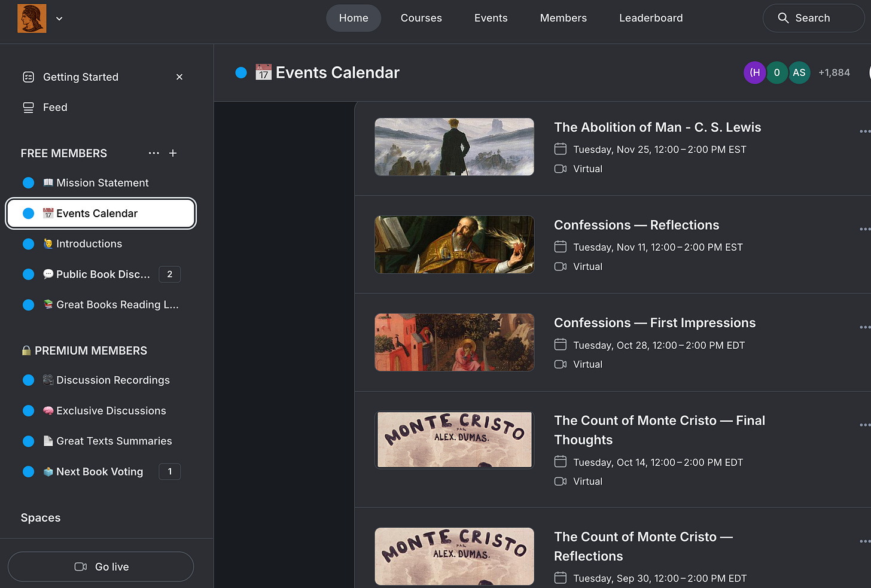The height and width of the screenshot is (588, 871).
Task: Open options for Confessions — Reflections
Action: 865,229
